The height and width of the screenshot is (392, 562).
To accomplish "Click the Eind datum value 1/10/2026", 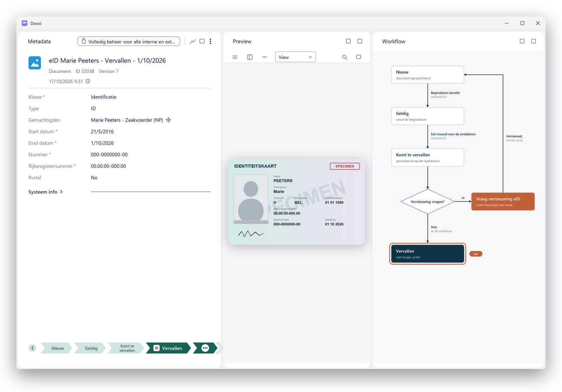I will [x=102, y=143].
